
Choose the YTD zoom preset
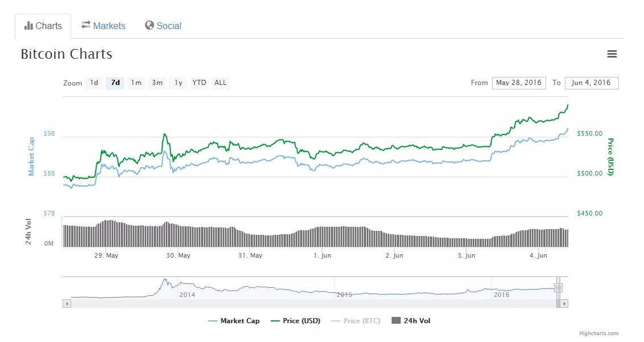point(199,83)
